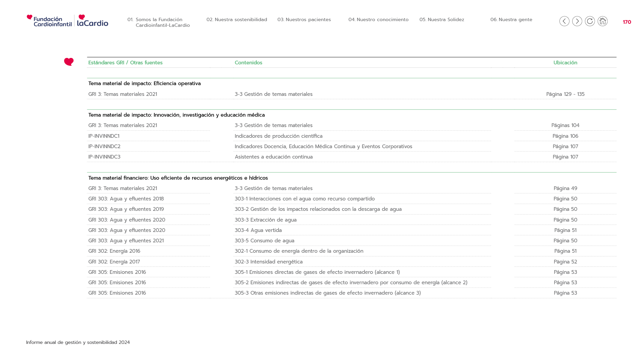Click footer 'Informe anual de gestión y sostenibilidad 2024'
Viewport: 644px width, 362px height.
[x=78, y=342]
